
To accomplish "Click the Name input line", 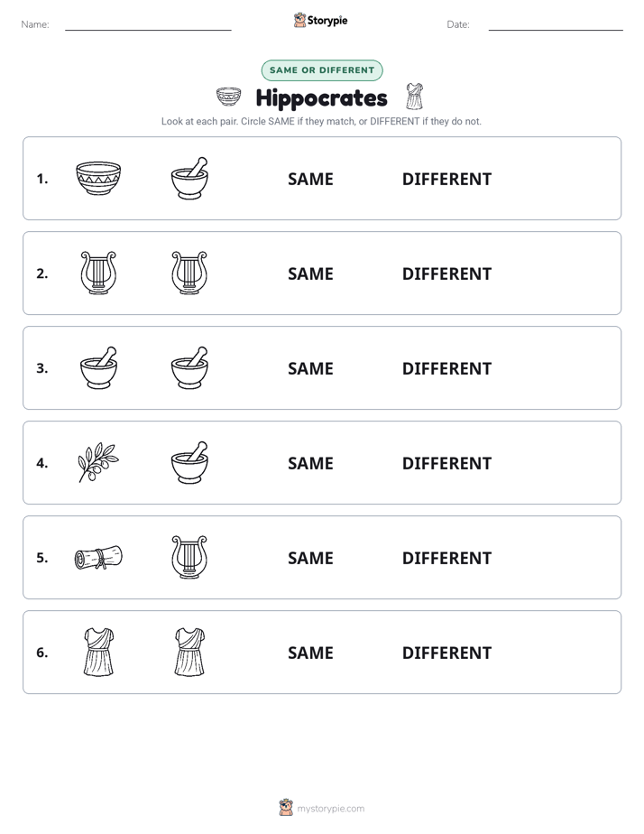I will [148, 25].
